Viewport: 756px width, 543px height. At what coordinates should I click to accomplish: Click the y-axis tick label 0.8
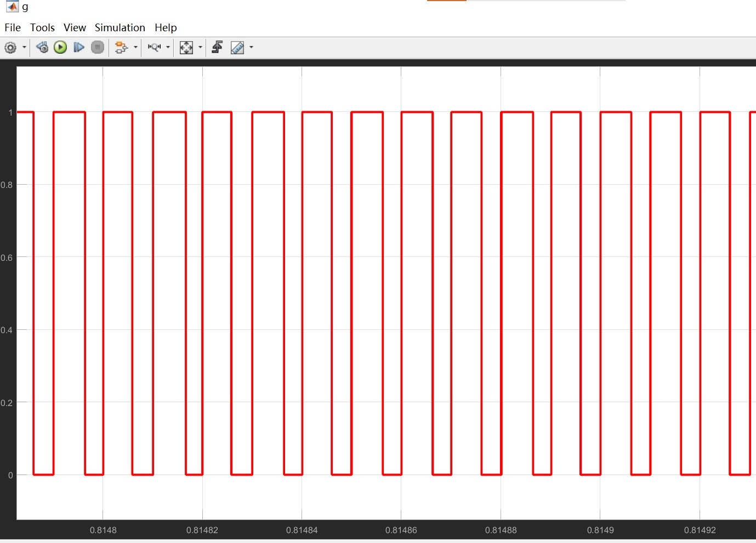(7, 185)
